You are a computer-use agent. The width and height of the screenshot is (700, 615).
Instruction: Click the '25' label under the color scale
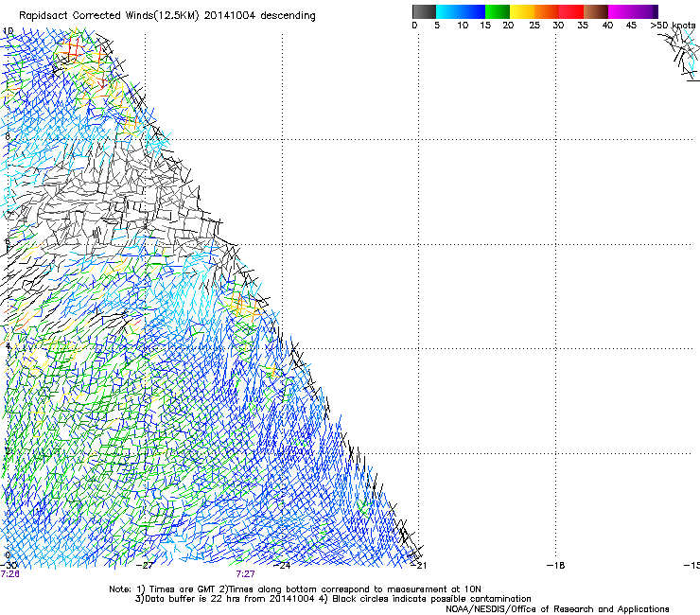click(x=534, y=26)
